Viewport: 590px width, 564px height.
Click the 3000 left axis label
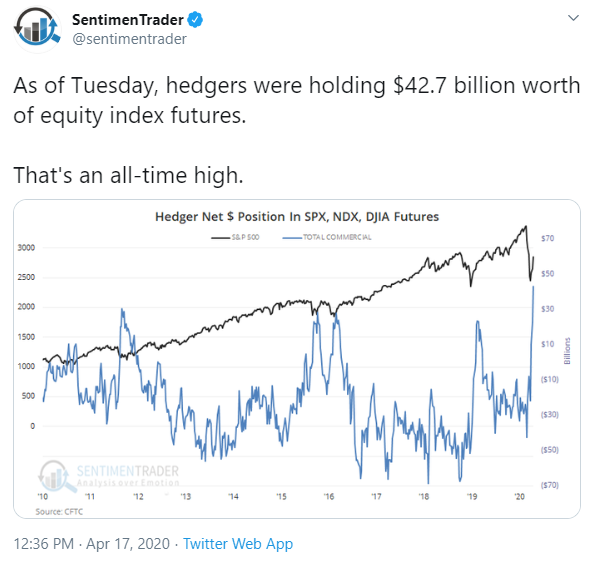point(26,248)
